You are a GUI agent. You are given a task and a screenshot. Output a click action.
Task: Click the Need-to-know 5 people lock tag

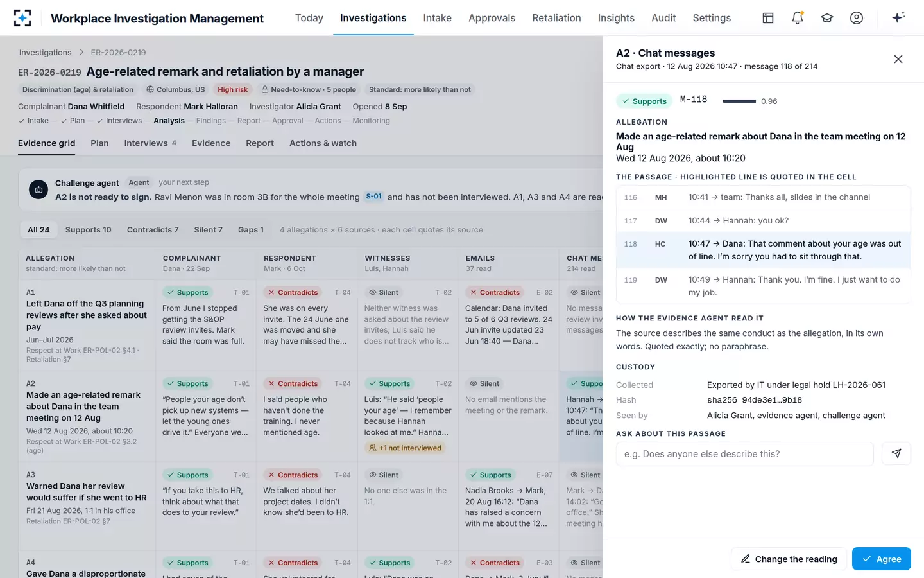[309, 90]
